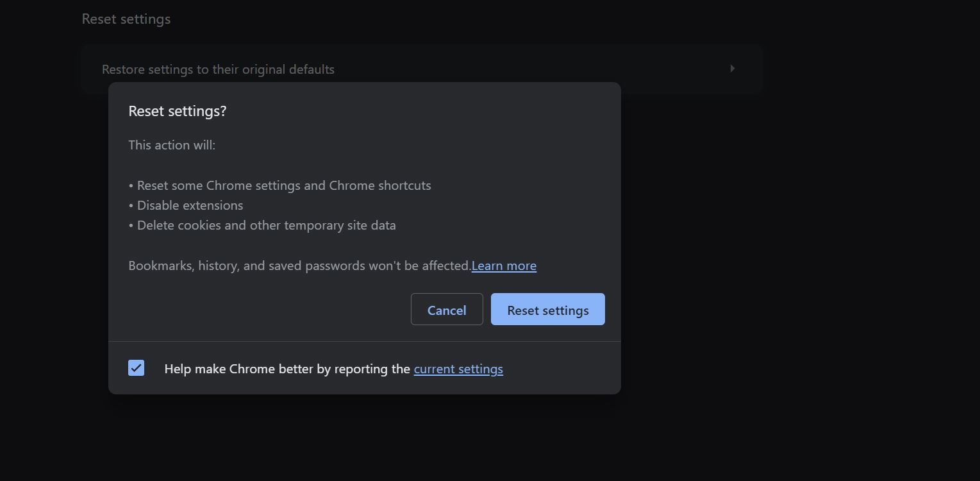Select the Reset settings dialog title

(178, 110)
